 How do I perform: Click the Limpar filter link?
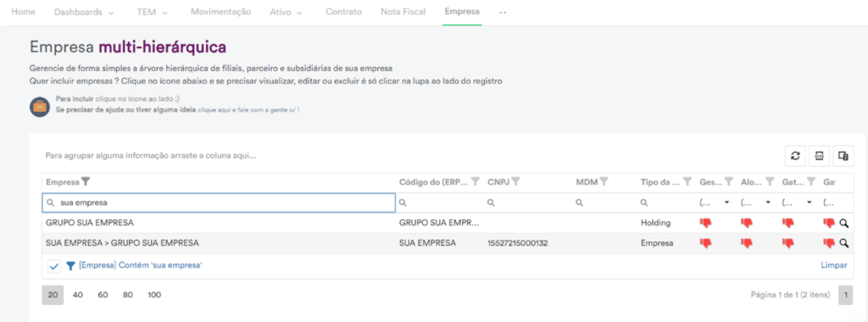pos(834,265)
